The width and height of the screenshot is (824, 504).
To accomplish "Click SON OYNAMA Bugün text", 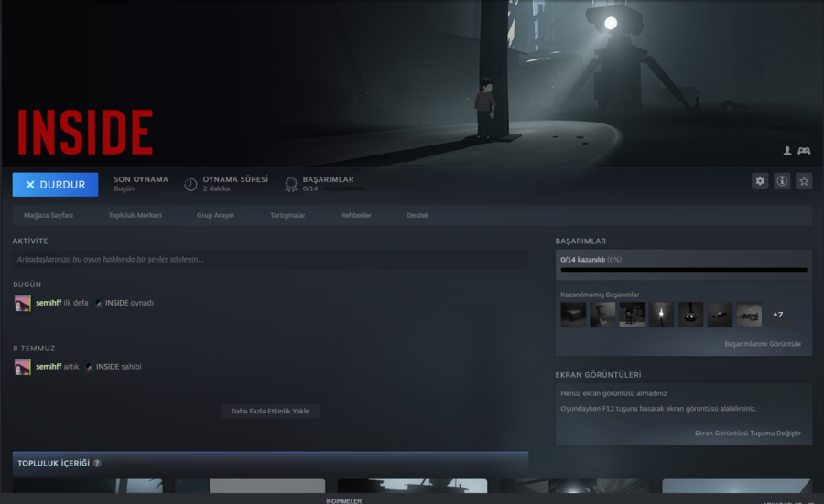I will pyautogui.click(x=141, y=183).
